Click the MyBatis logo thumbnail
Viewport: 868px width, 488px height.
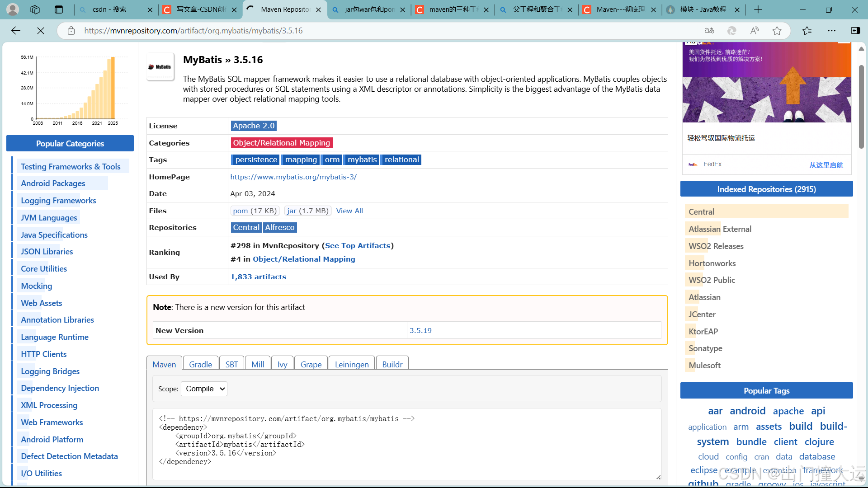point(160,67)
